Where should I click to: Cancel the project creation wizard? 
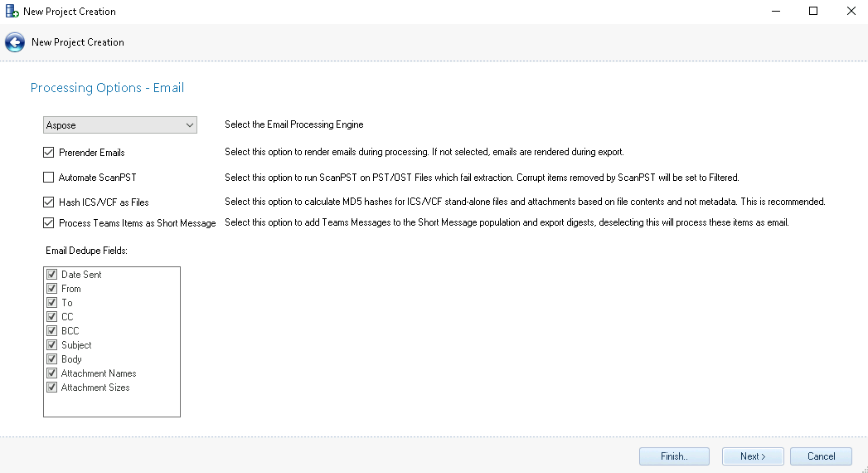point(821,456)
